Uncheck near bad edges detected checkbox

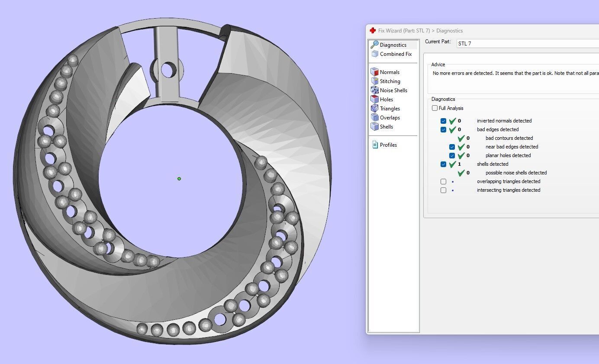pyautogui.click(x=452, y=147)
